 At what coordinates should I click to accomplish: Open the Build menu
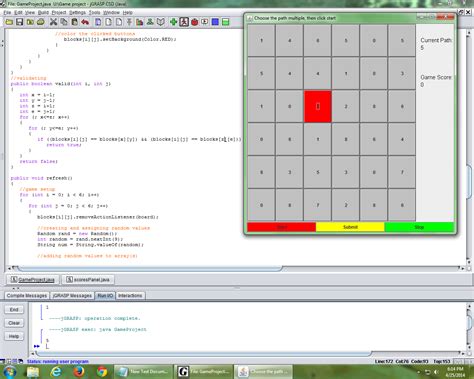(43, 12)
